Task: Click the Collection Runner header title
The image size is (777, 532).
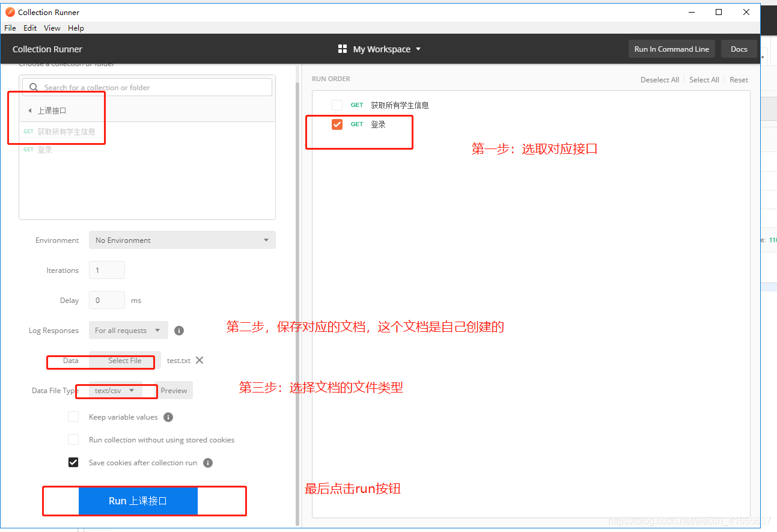Action: [x=47, y=49]
